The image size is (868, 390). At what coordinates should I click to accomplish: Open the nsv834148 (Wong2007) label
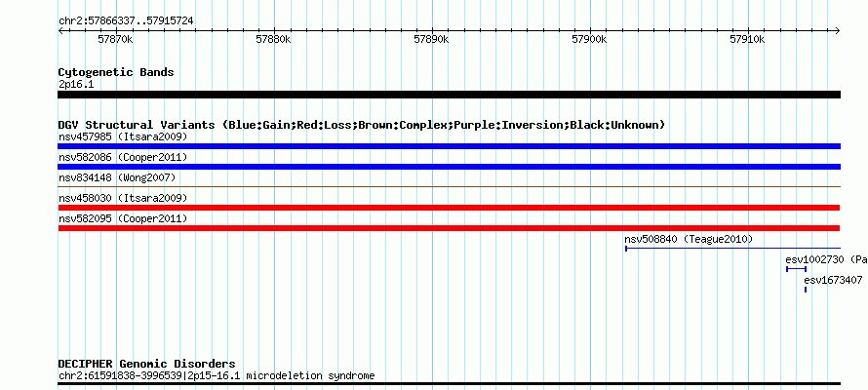pyautogui.click(x=117, y=177)
